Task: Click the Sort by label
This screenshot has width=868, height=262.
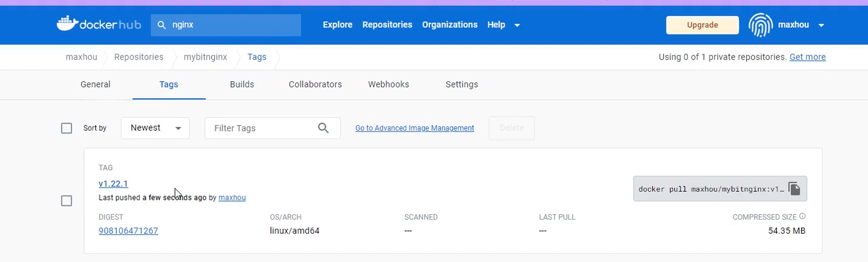Action: tap(95, 128)
